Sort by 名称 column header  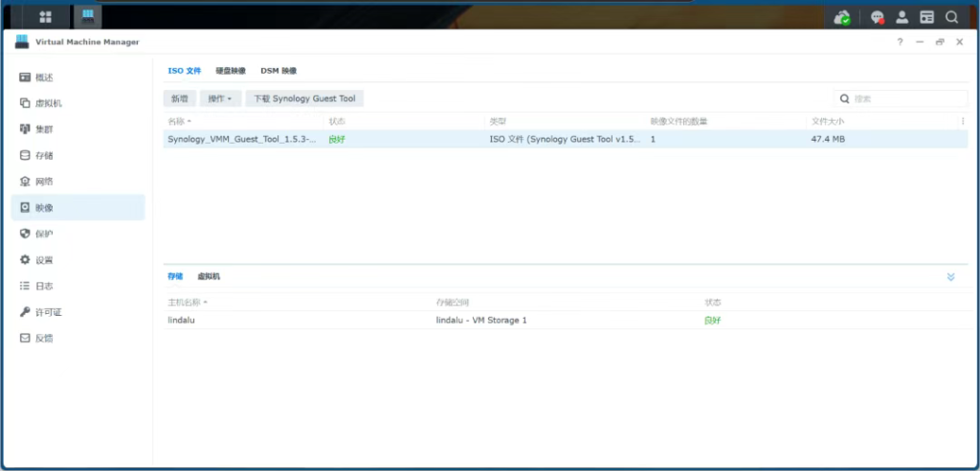(179, 121)
